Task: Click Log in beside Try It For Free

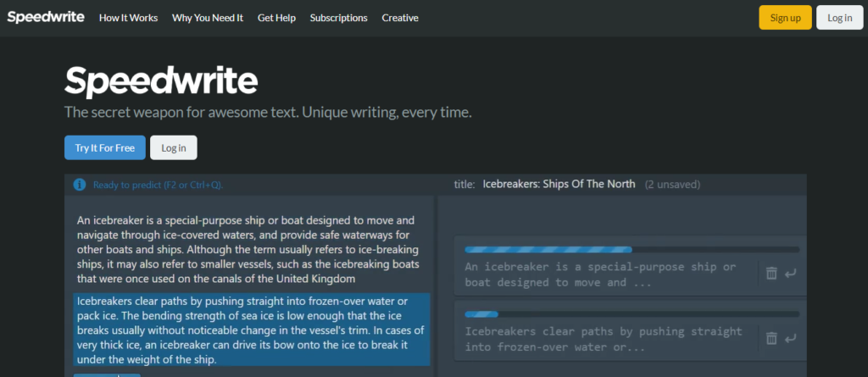Action: click(x=173, y=147)
